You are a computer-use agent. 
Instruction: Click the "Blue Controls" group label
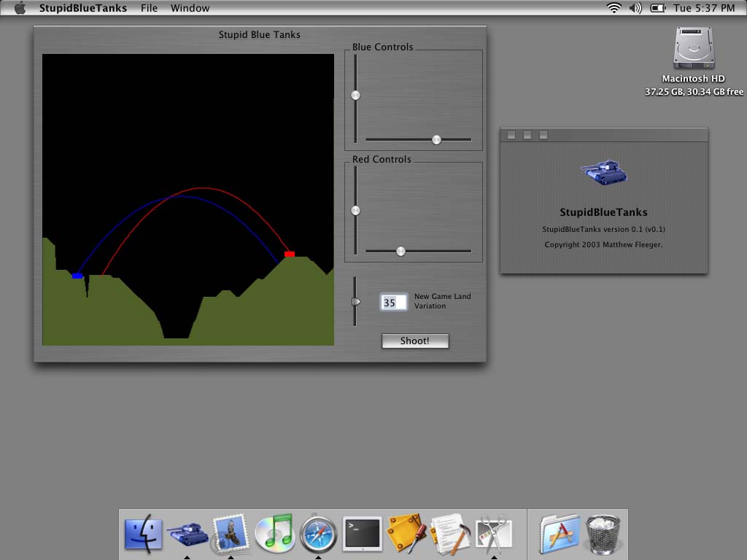[x=382, y=47]
